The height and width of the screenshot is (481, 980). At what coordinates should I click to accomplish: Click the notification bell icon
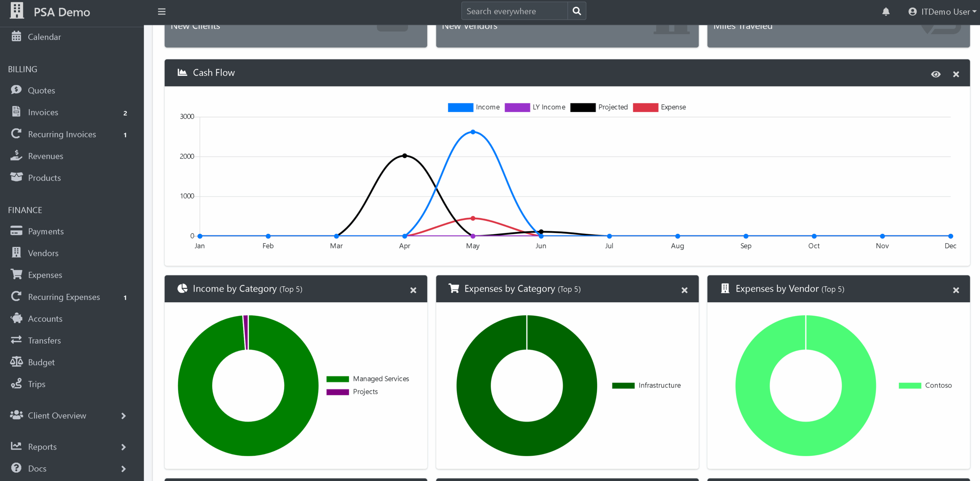tap(886, 12)
